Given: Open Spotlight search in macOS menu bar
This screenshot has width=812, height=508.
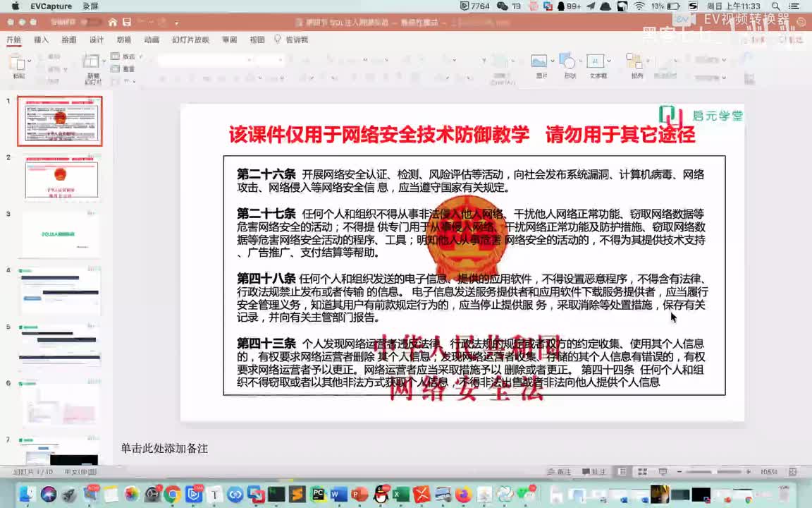Looking at the screenshot, I should (775, 6).
